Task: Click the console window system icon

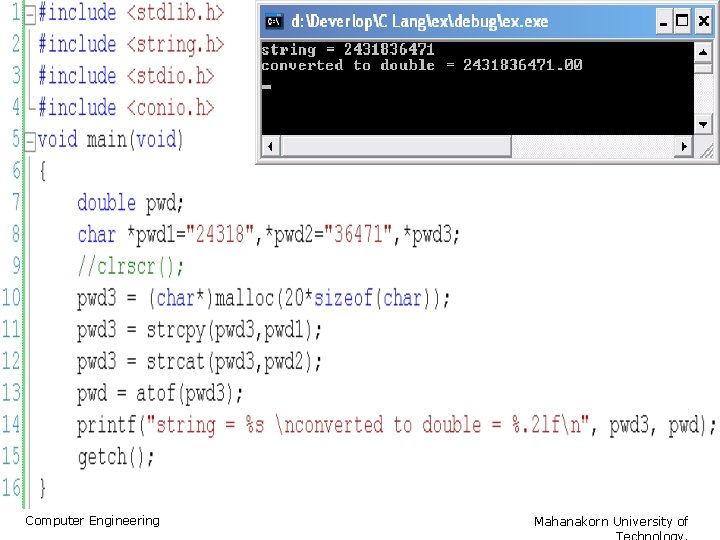Action: coord(274,21)
